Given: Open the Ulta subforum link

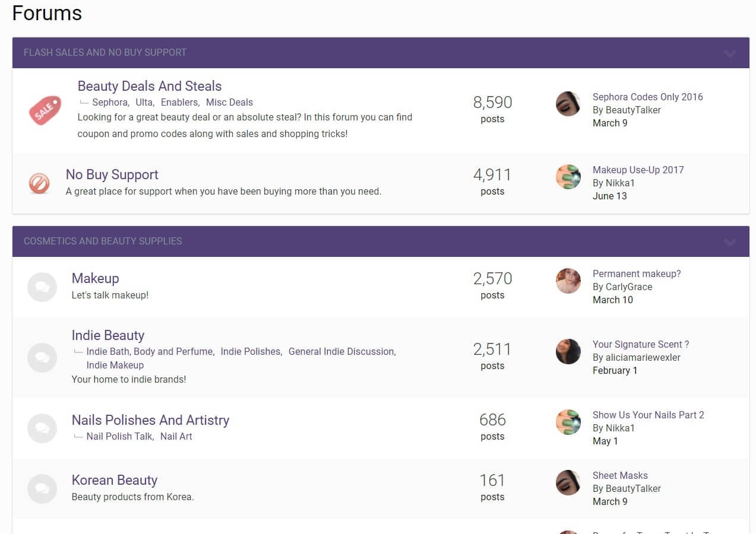Looking at the screenshot, I should (x=144, y=102).
